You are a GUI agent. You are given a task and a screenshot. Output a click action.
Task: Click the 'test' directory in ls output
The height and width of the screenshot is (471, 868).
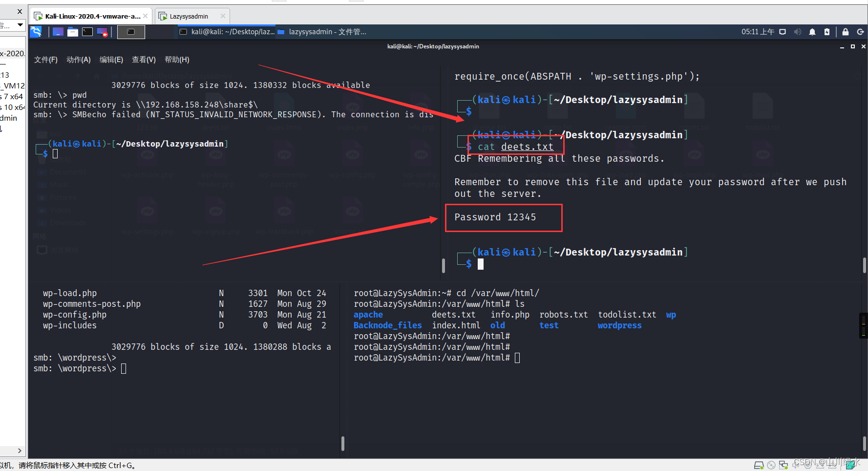pos(549,325)
